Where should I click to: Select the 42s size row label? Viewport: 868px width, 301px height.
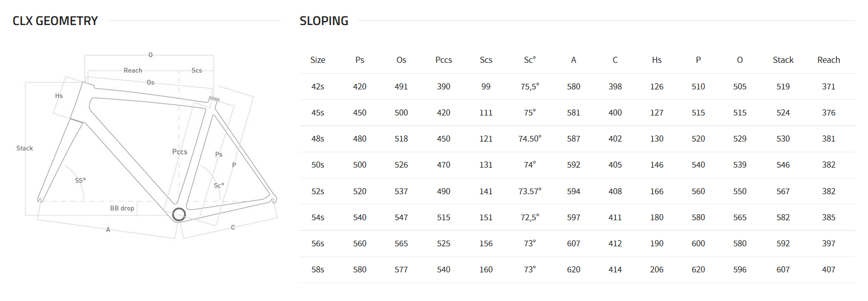click(318, 86)
